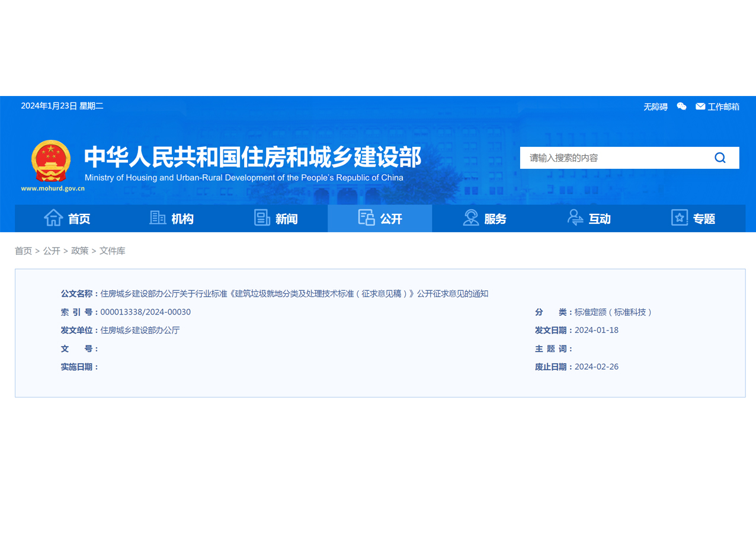The height and width of the screenshot is (551, 756).
Task: Click the 中华人民共和国住房和城乡建设部 site title
Action: pos(253,157)
